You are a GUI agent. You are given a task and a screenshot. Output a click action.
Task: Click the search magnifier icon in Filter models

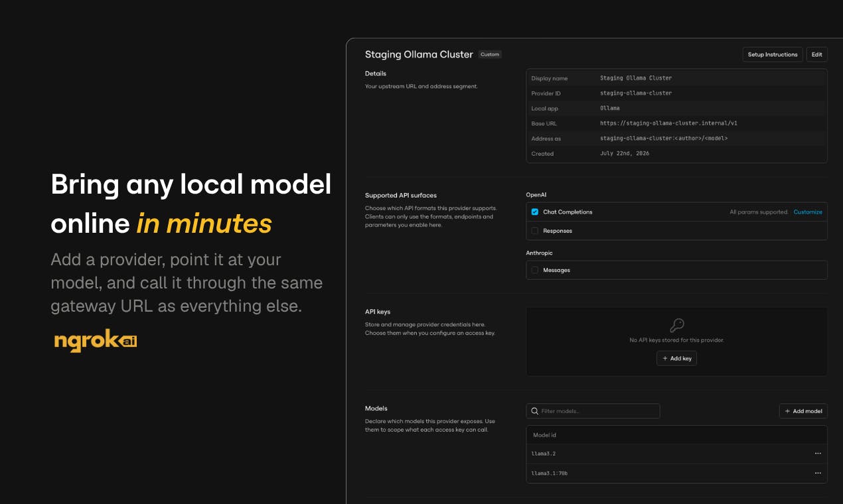click(534, 411)
